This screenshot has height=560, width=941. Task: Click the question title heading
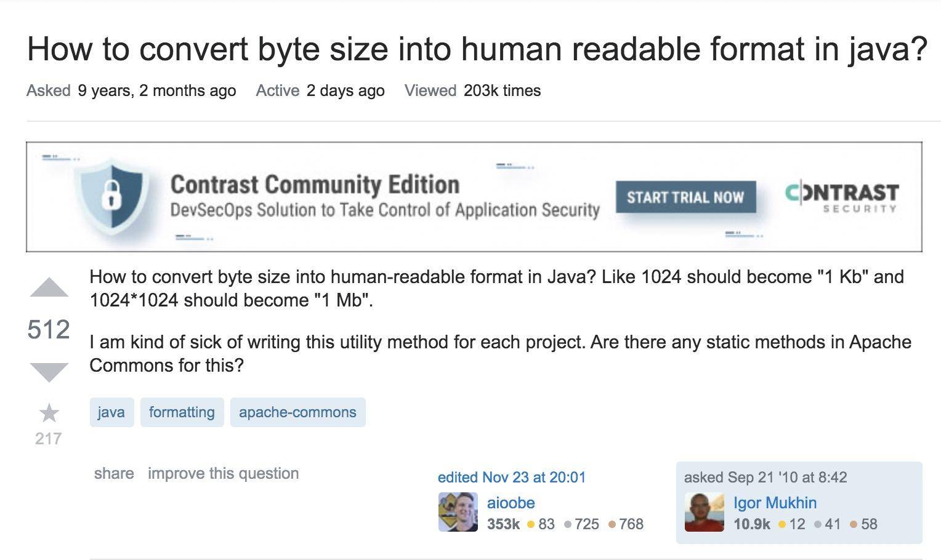(477, 49)
